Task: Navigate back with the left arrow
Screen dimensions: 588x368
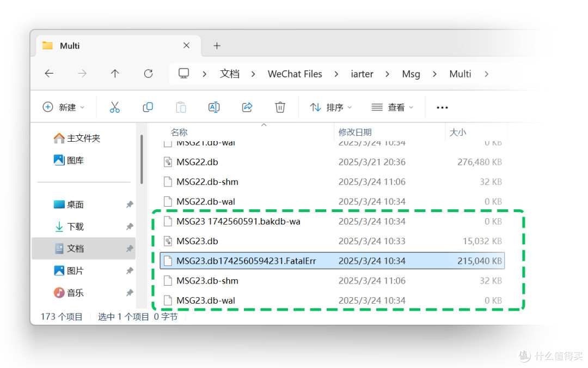Action: tap(49, 74)
